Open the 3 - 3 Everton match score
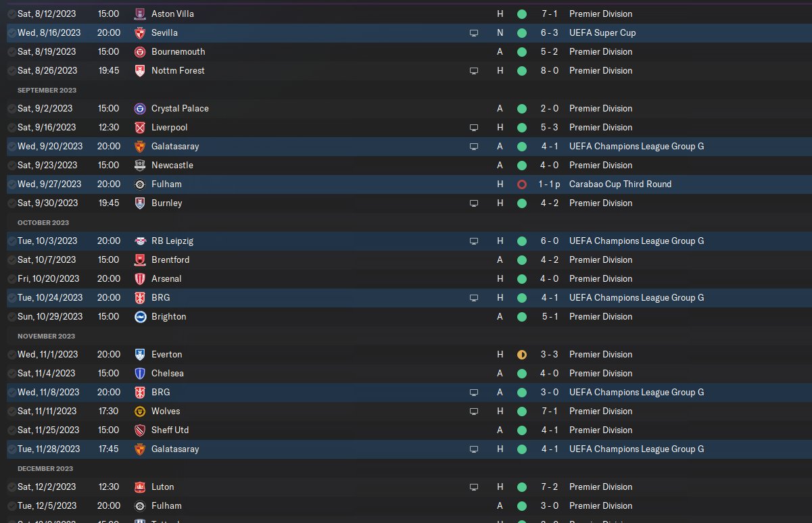This screenshot has width=812, height=523. click(550, 354)
